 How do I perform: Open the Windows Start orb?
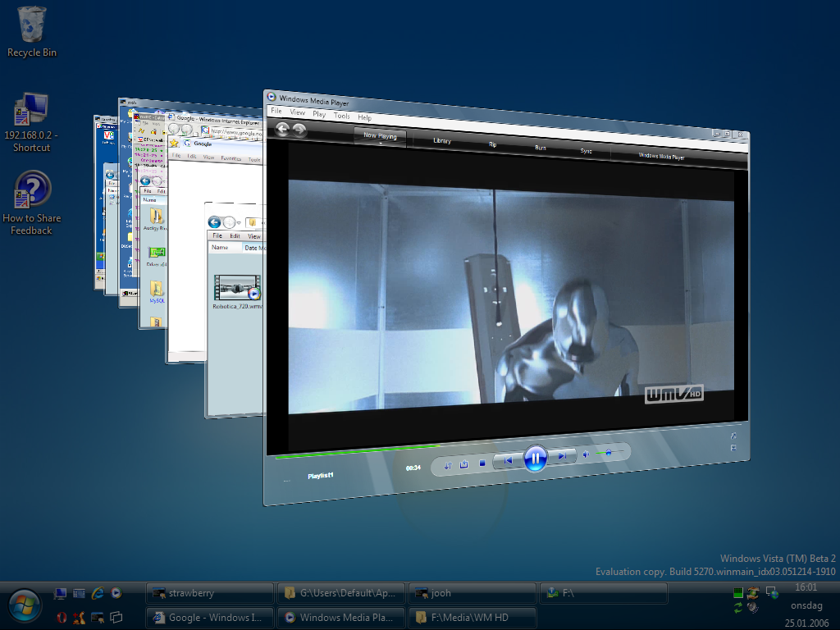click(x=24, y=606)
